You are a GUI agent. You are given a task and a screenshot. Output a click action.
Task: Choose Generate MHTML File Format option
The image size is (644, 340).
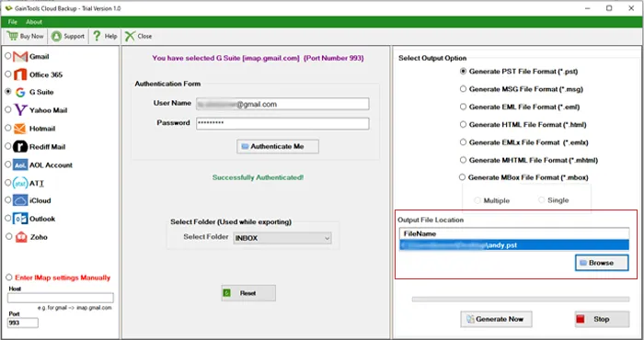463,160
